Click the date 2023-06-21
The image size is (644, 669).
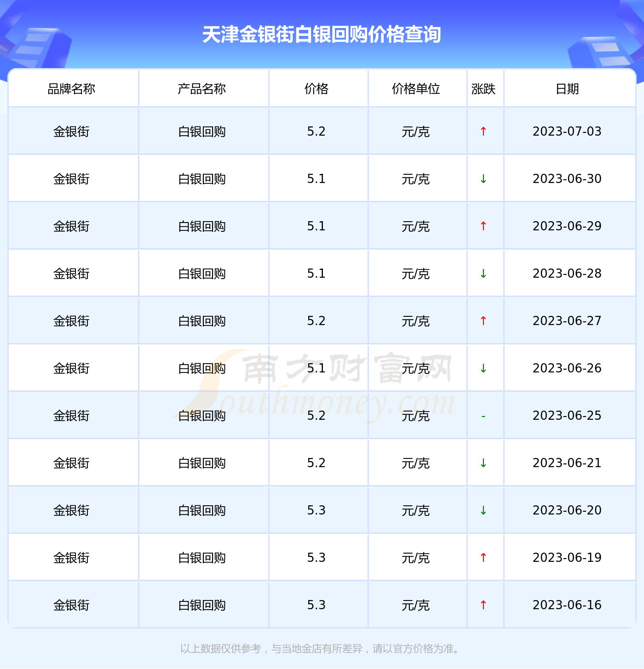(567, 463)
